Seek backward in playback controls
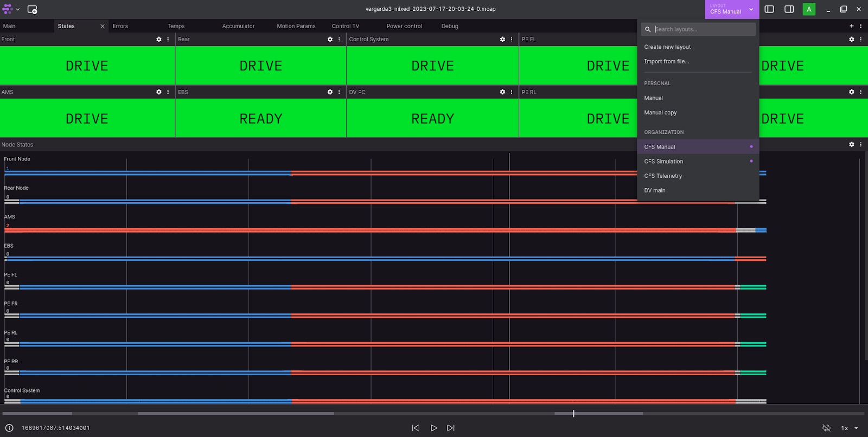The height and width of the screenshot is (437, 868). (x=416, y=428)
